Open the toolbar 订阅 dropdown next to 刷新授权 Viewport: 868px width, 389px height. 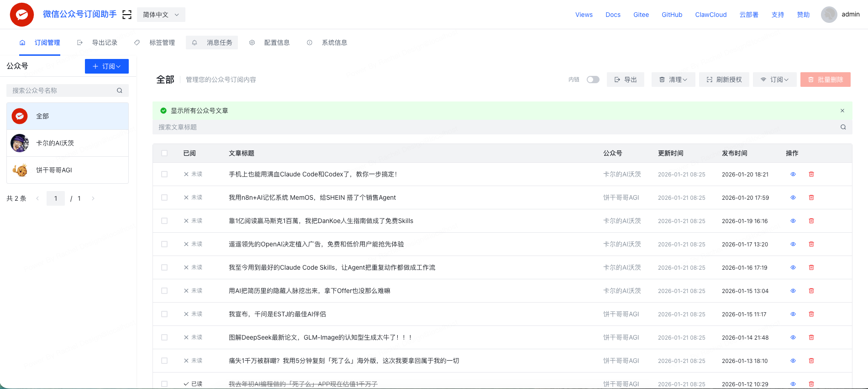tap(775, 80)
